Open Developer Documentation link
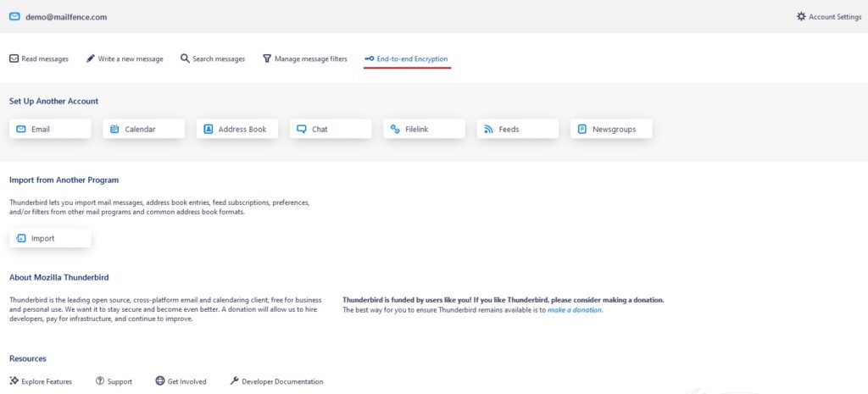868x394 pixels. pyautogui.click(x=277, y=381)
